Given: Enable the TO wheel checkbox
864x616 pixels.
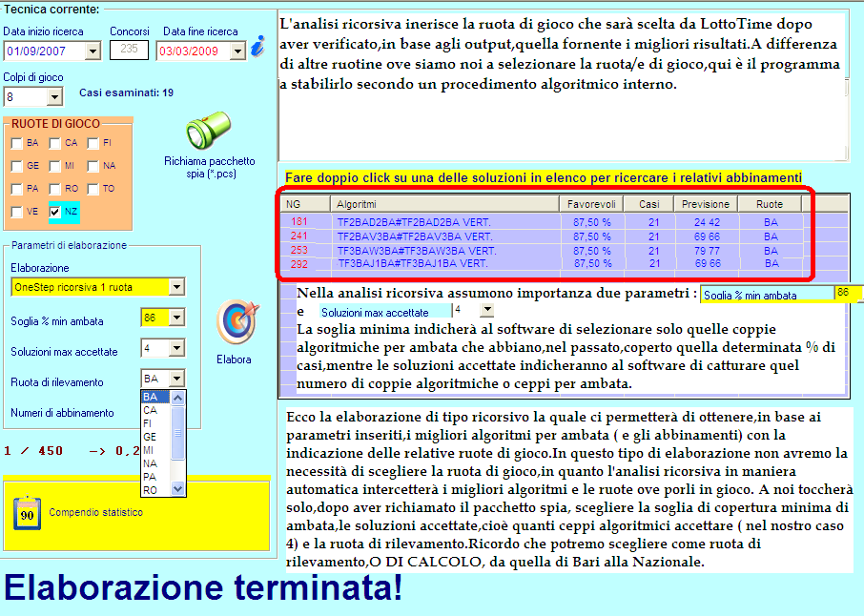Looking at the screenshot, I should coord(93,189).
